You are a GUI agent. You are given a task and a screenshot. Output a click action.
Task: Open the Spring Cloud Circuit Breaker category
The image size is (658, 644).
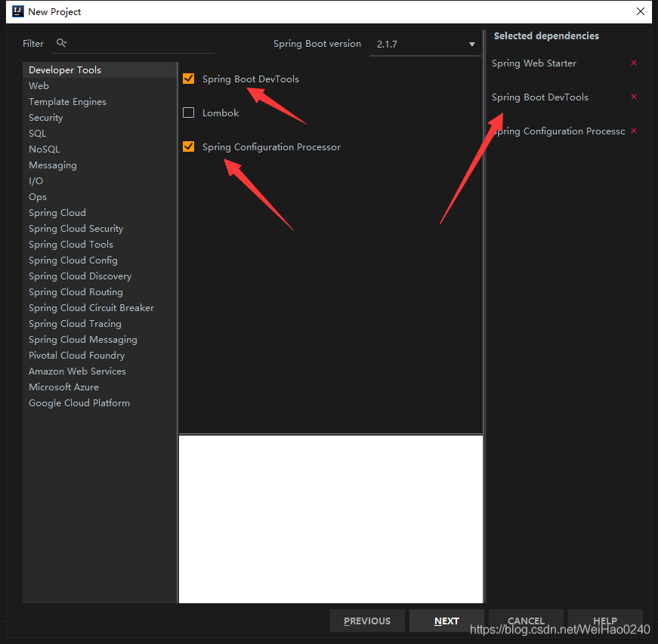click(100, 308)
